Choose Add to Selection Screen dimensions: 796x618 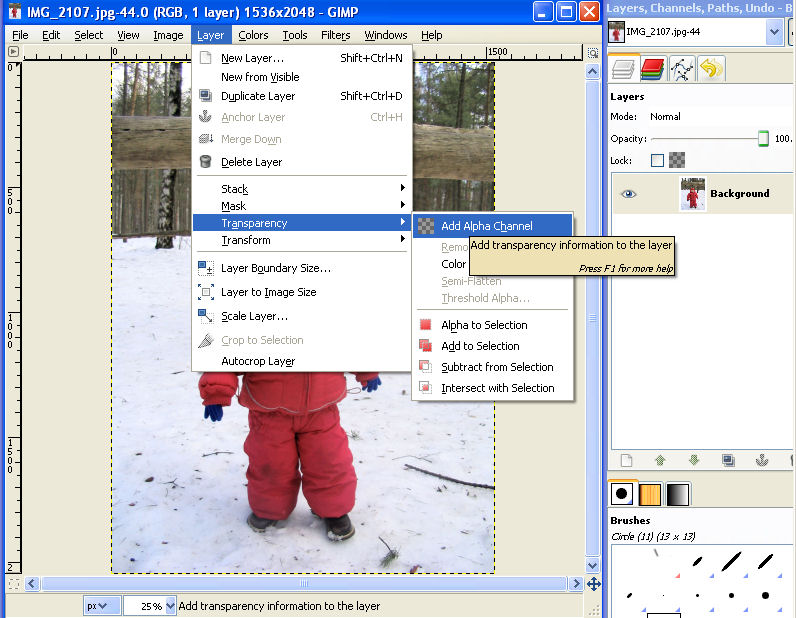point(492,346)
